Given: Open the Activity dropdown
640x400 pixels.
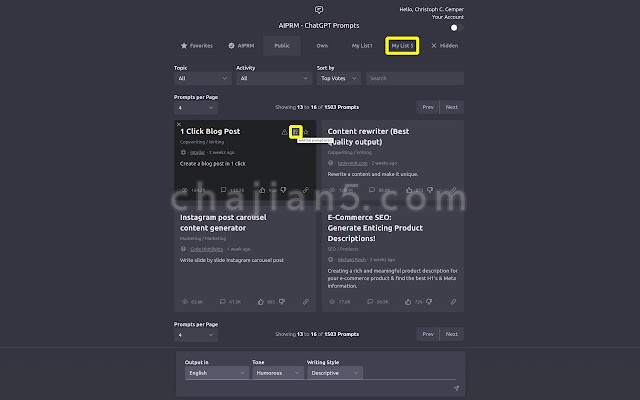Looking at the screenshot, I should (x=273, y=78).
